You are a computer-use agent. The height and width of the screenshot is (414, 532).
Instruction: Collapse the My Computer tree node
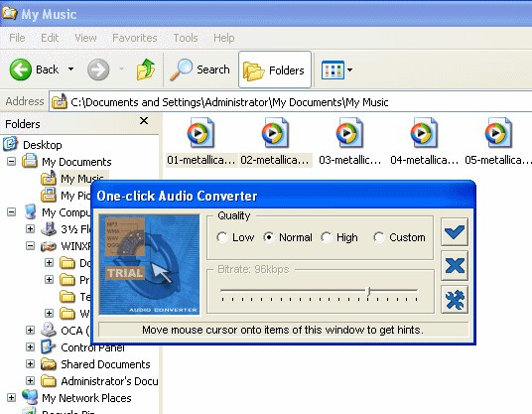click(x=11, y=212)
